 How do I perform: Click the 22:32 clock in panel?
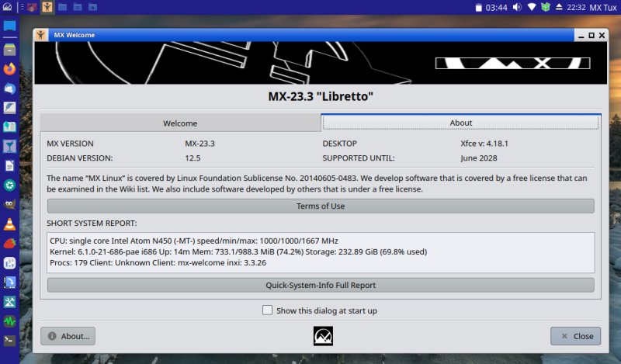tap(576, 7)
